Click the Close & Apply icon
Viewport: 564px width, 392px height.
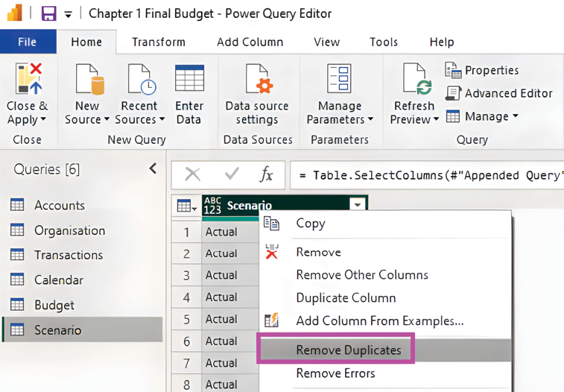29,78
